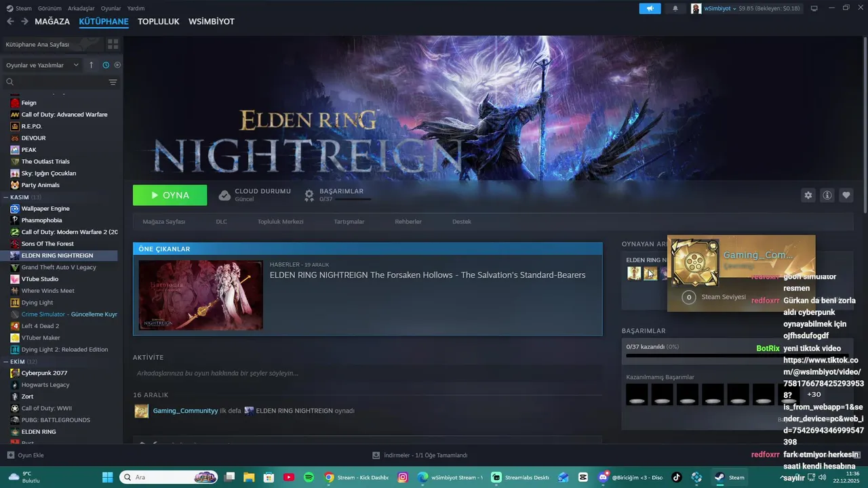This screenshot has height=488, width=868.
Task: Open the game settings gear icon
Action: [x=808, y=195]
